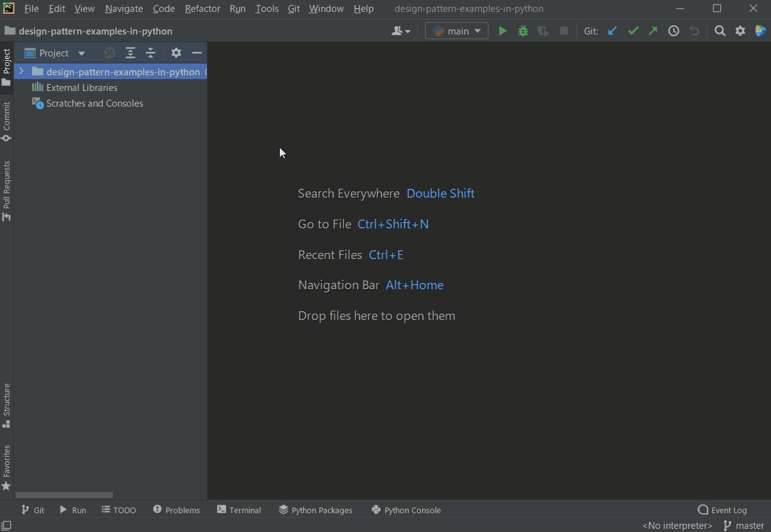Update project with blue Git arrow
This screenshot has width=771, height=532.
[x=612, y=31]
